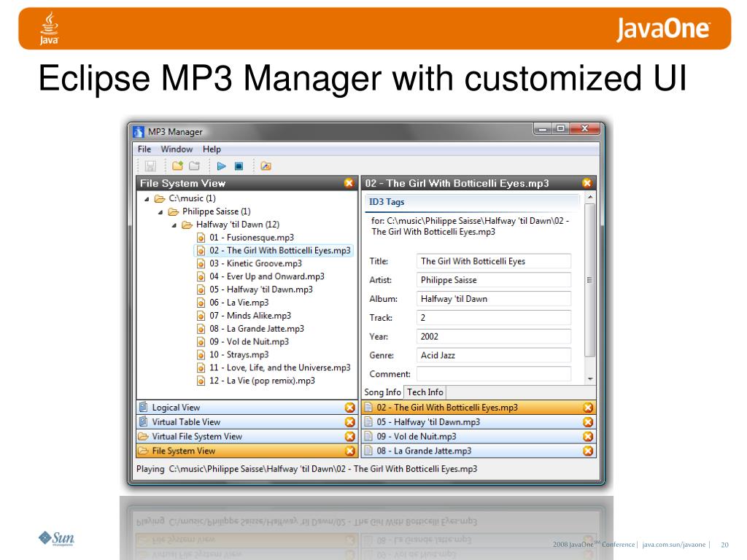
Task: Close the Virtual File System View bar
Action: [349, 436]
